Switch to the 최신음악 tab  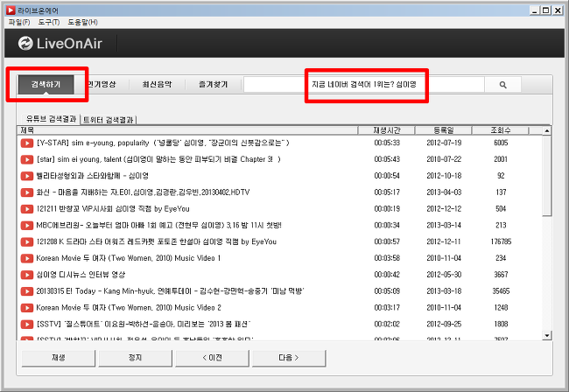(x=157, y=85)
